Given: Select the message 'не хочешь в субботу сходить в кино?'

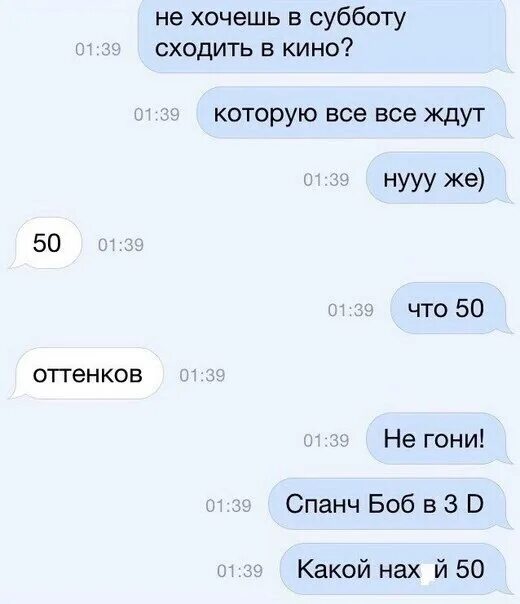Looking at the screenshot, I should (x=323, y=35).
